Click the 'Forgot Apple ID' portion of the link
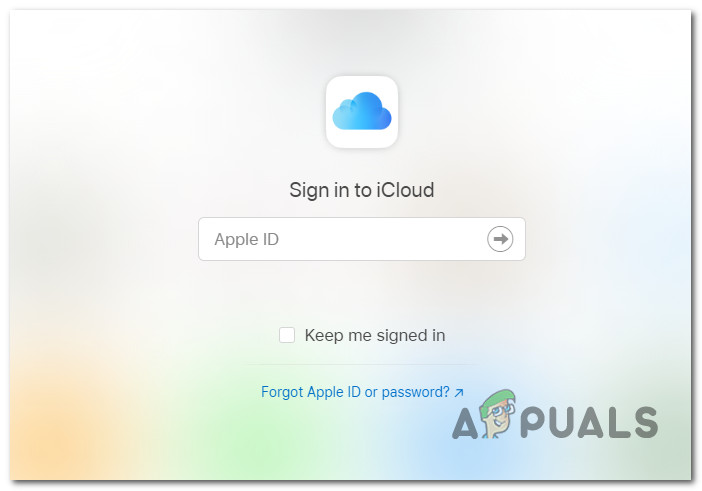702x491 pixels. pyautogui.click(x=311, y=392)
